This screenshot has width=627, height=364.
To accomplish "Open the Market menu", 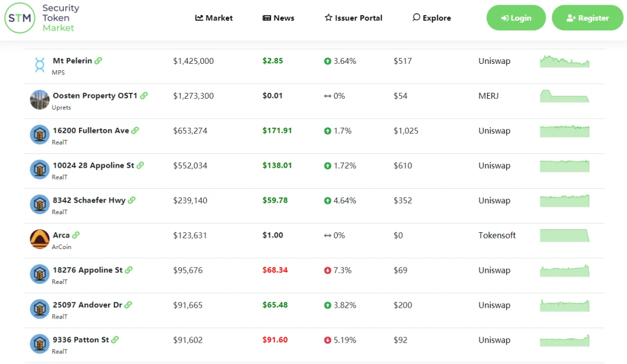I will (214, 18).
